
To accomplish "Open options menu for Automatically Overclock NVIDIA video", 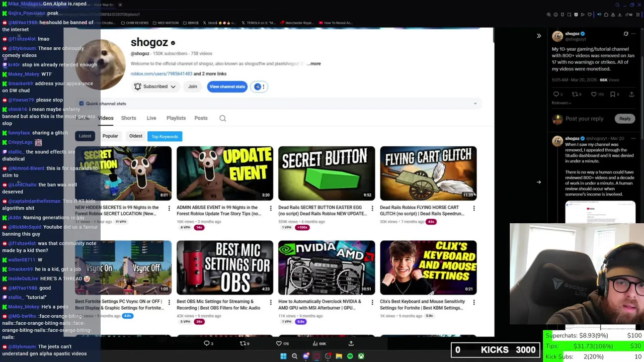I will [x=372, y=302].
